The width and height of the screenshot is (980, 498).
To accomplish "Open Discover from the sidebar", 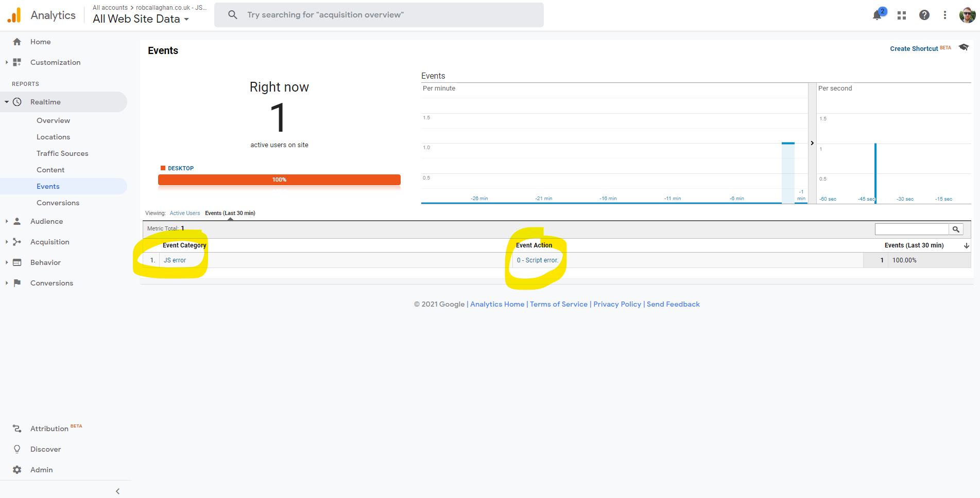I will 46,449.
